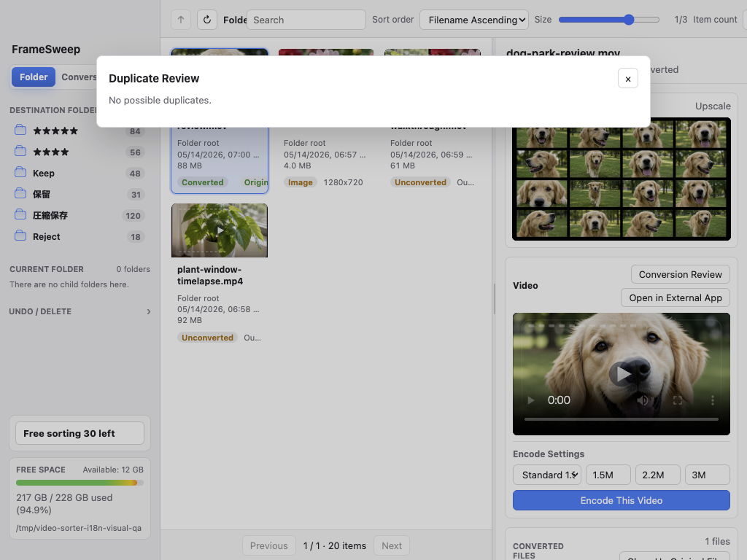Click folder icon beside 保留

[20, 193]
